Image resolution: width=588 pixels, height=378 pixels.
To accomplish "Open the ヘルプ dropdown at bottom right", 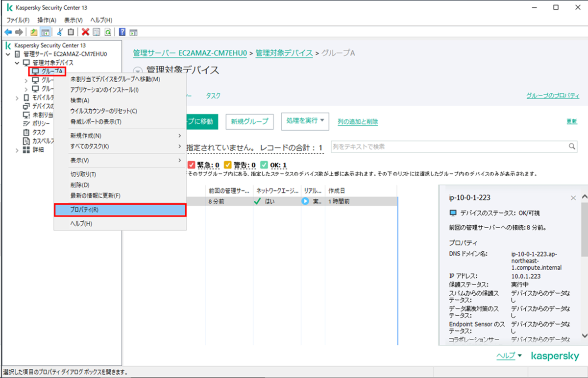I will click(509, 356).
